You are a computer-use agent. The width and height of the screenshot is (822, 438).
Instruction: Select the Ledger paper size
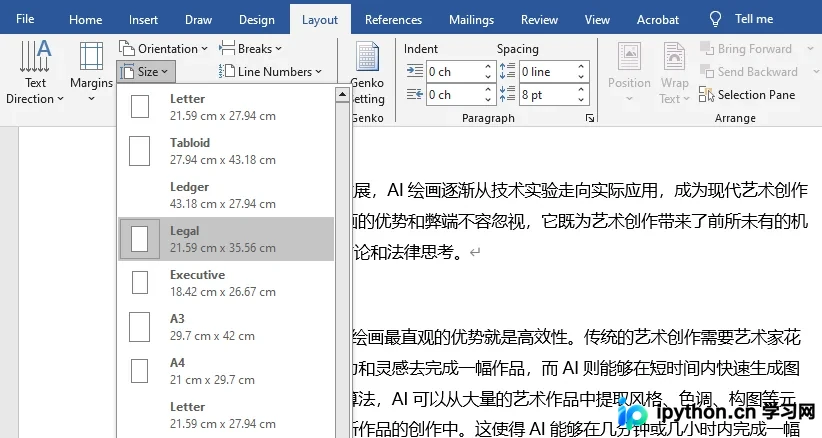226,195
